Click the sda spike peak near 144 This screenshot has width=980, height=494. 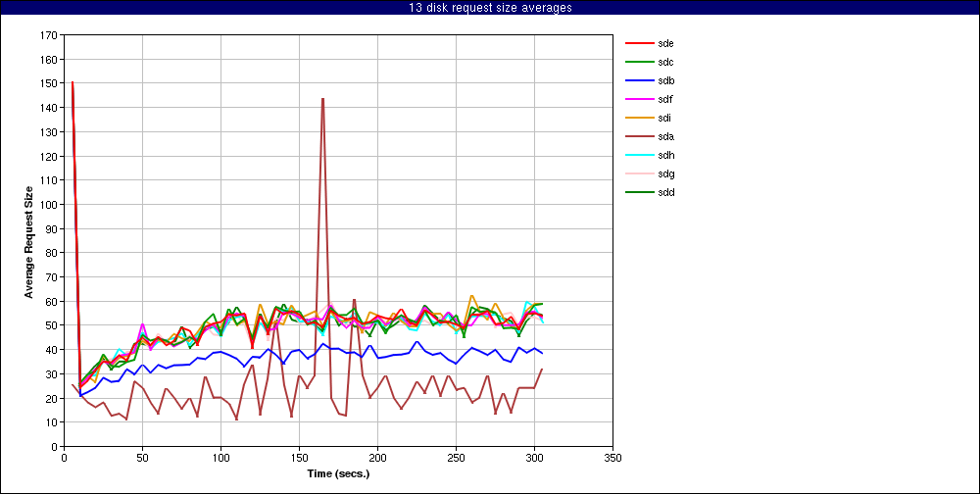point(322,99)
